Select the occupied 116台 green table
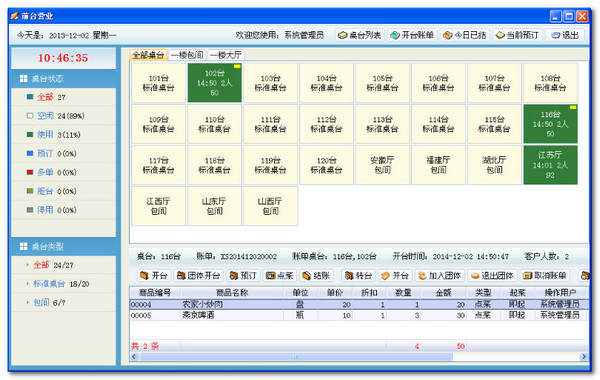This screenshot has width=600, height=380. [x=550, y=124]
